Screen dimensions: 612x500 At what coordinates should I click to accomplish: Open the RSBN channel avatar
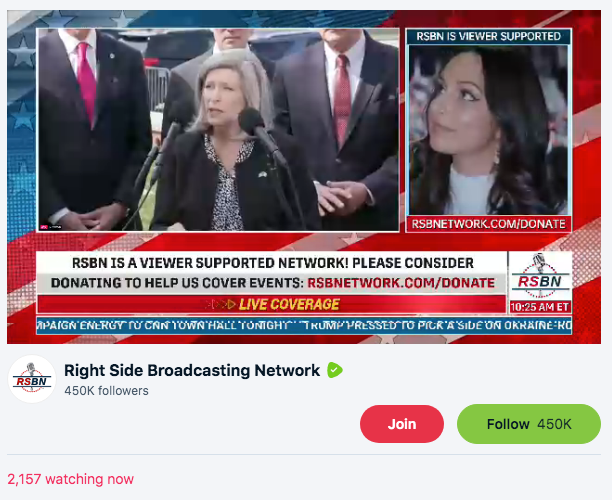pos(32,379)
